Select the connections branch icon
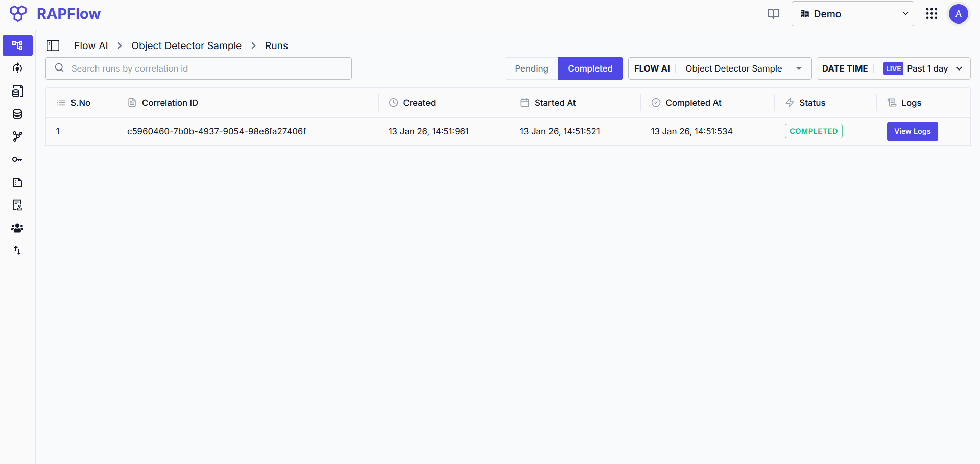This screenshot has width=980, height=464. point(17,136)
